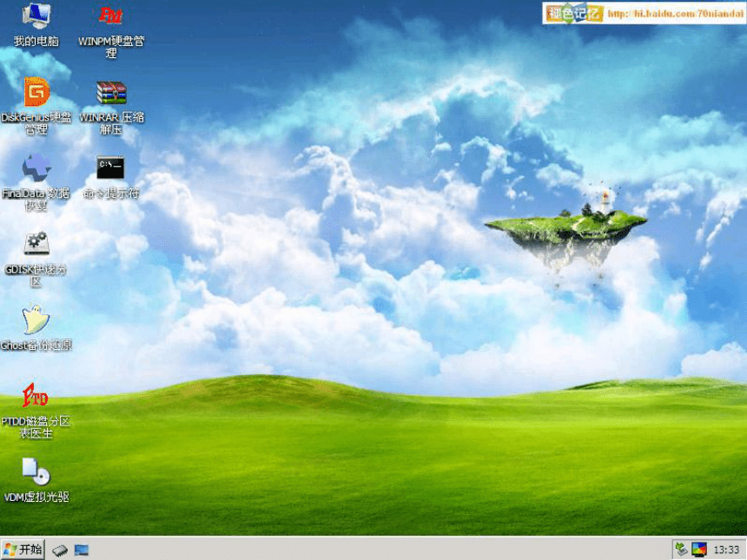Open the network tray icon

681,550
